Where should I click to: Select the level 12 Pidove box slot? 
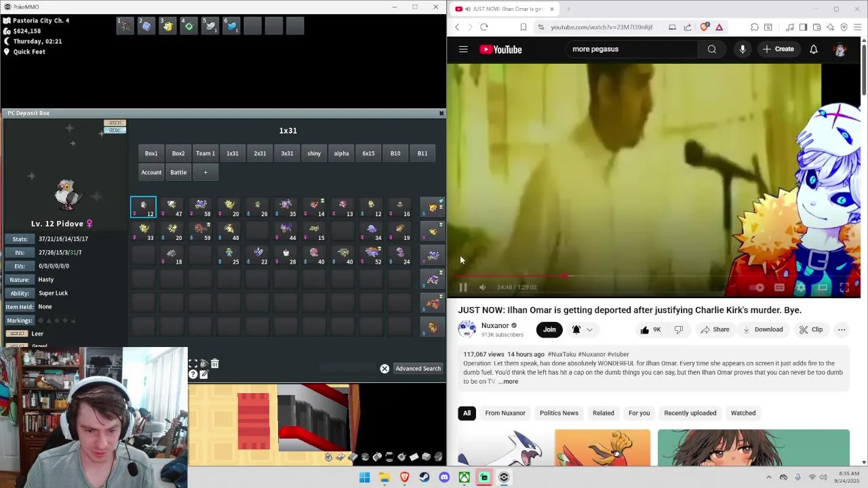[143, 207]
